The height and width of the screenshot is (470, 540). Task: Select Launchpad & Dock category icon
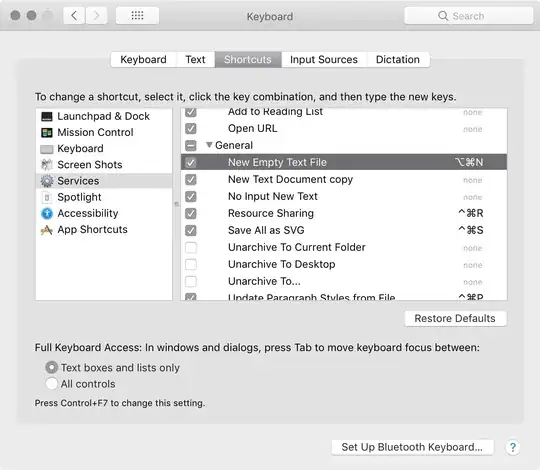(47, 116)
